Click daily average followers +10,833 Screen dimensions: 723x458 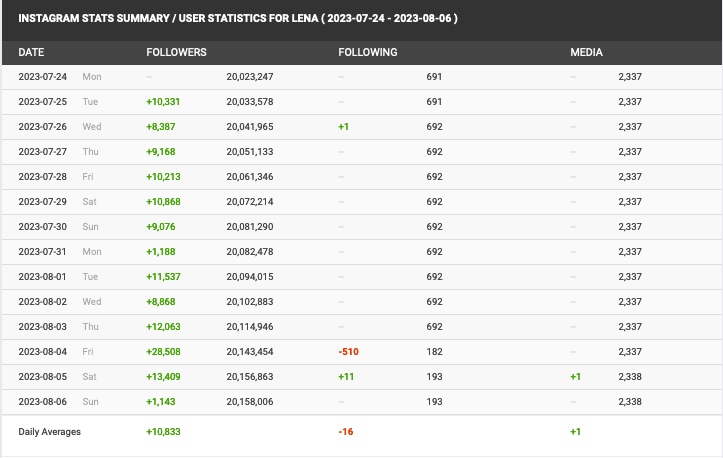(x=163, y=432)
